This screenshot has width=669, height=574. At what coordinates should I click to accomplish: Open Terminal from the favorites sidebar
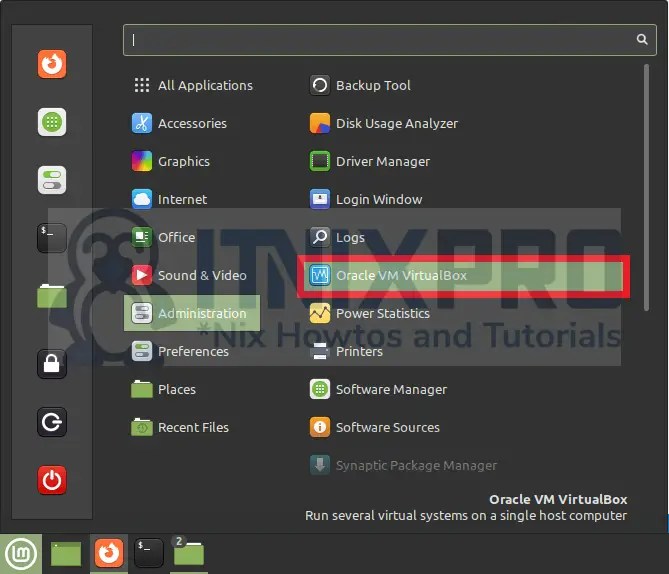pyautogui.click(x=52, y=238)
